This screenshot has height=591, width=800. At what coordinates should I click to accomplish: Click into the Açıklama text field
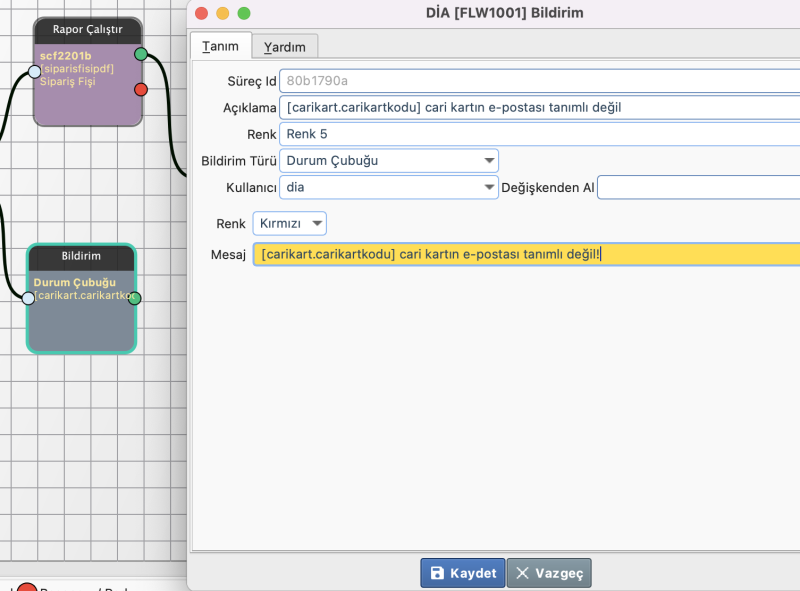540,107
